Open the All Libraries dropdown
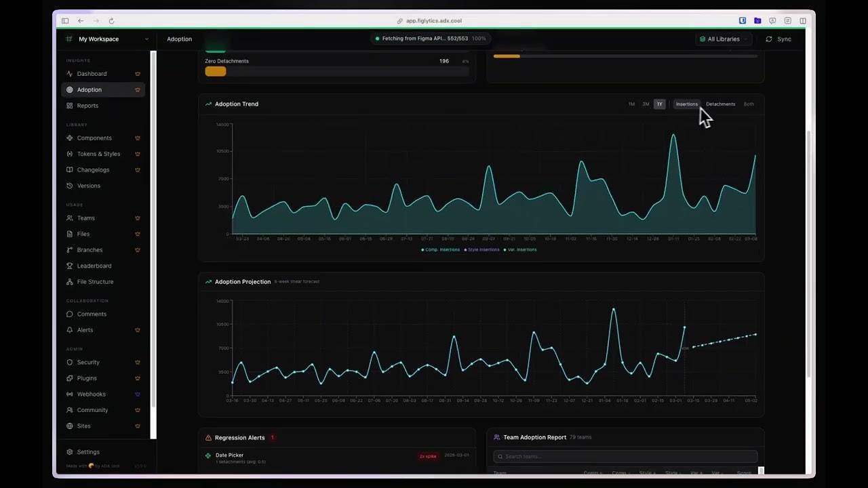This screenshot has height=488, width=868. point(724,39)
